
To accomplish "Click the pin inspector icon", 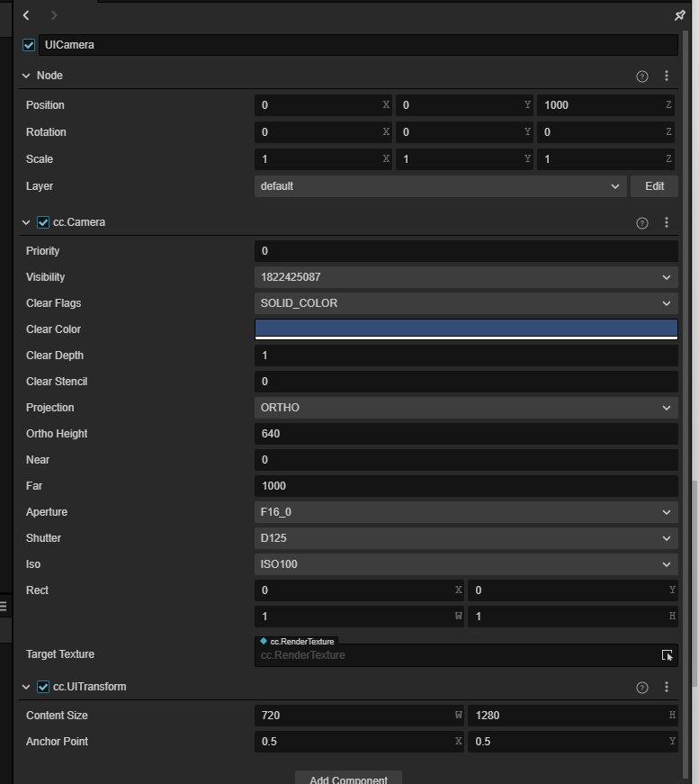I will click(x=679, y=15).
